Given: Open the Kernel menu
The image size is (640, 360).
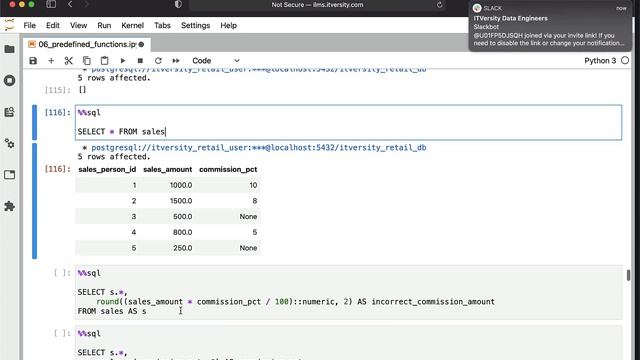Looking at the screenshot, I should pyautogui.click(x=132, y=25).
